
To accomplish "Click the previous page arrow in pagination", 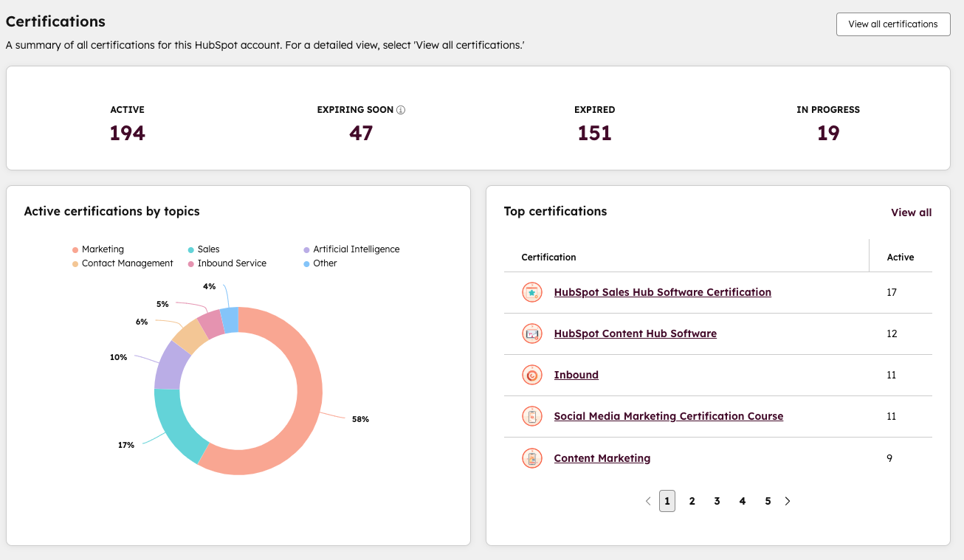I will click(x=648, y=501).
